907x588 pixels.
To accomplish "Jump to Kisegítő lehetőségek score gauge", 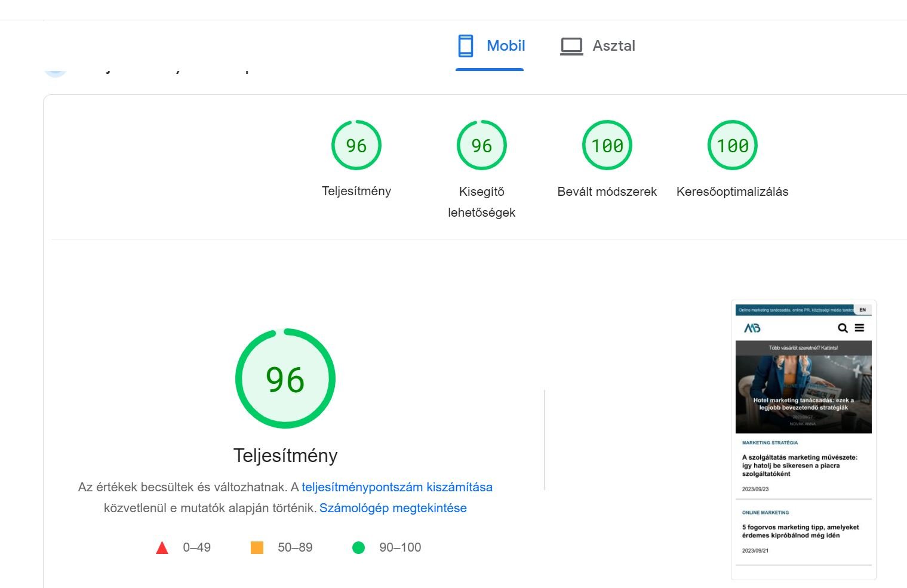I will [x=481, y=145].
